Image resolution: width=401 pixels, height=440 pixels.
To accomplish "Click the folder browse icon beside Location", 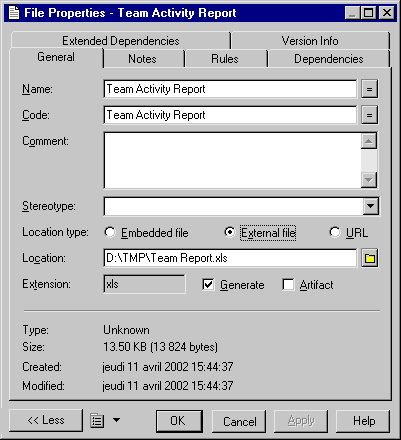I will click(x=370, y=258).
